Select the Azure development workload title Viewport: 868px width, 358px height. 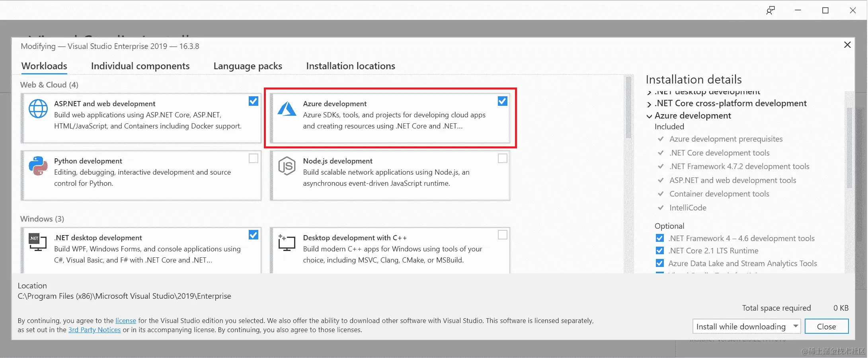[x=335, y=104]
